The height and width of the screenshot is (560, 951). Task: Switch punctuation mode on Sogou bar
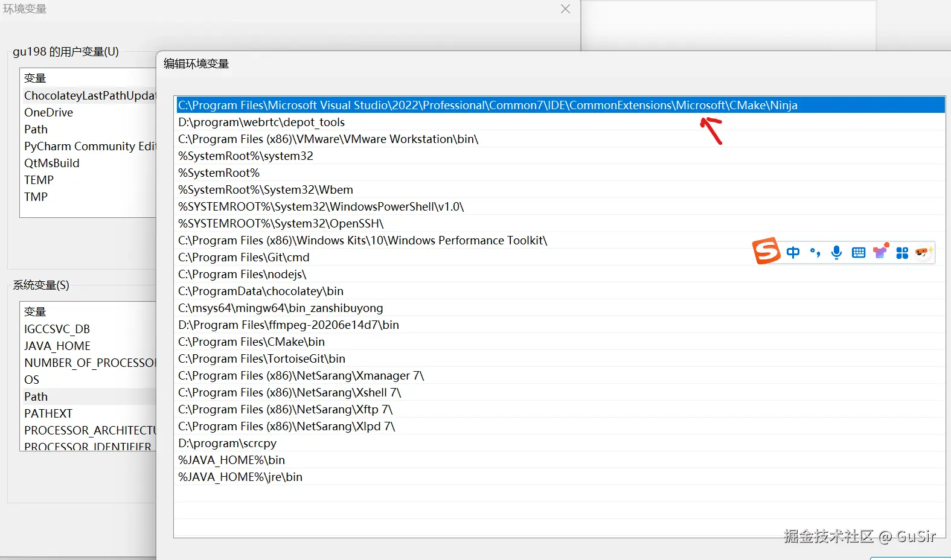(x=815, y=252)
